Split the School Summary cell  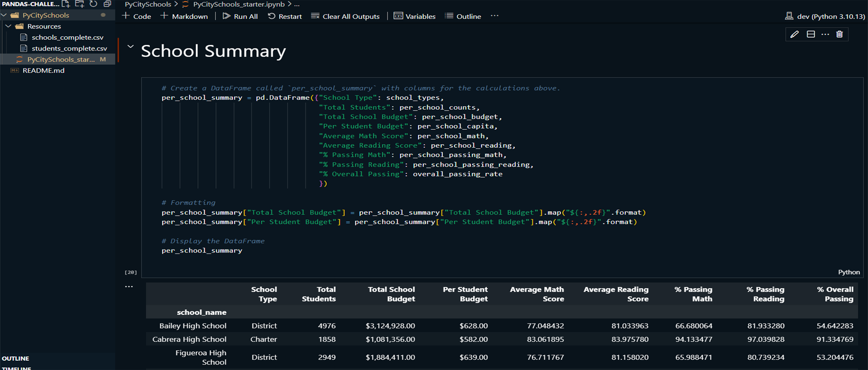click(x=811, y=34)
